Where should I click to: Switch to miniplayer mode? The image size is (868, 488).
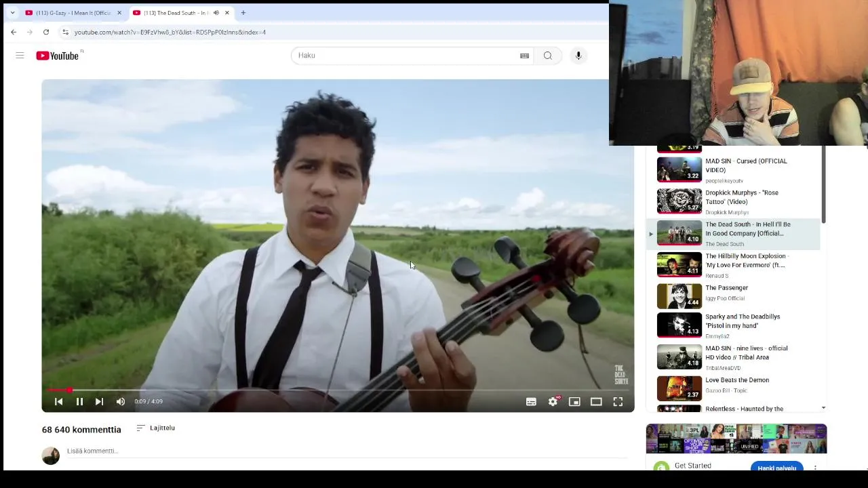click(x=574, y=401)
